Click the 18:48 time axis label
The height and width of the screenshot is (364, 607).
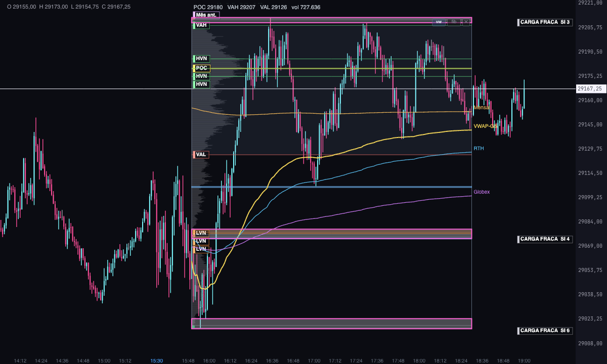pyautogui.click(x=503, y=361)
